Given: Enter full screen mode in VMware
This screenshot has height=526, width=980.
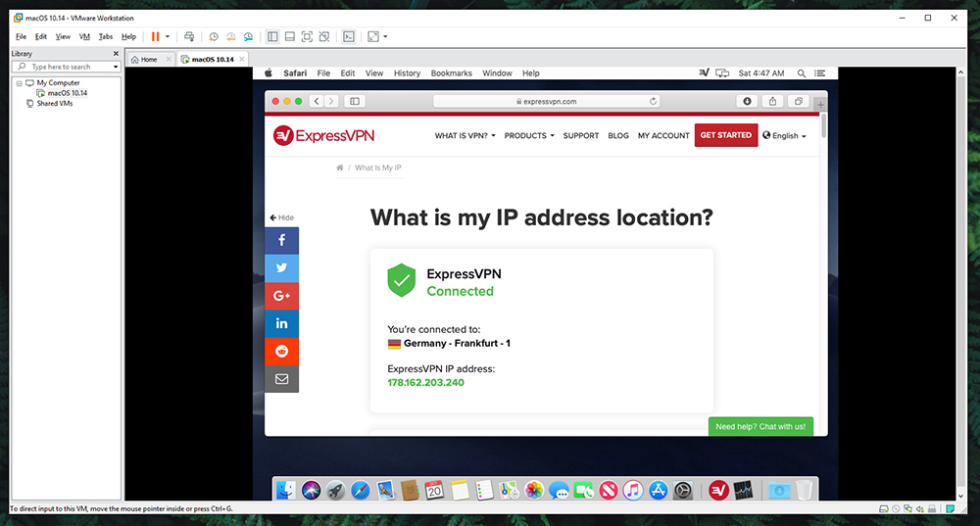Looking at the screenshot, I should (x=307, y=37).
